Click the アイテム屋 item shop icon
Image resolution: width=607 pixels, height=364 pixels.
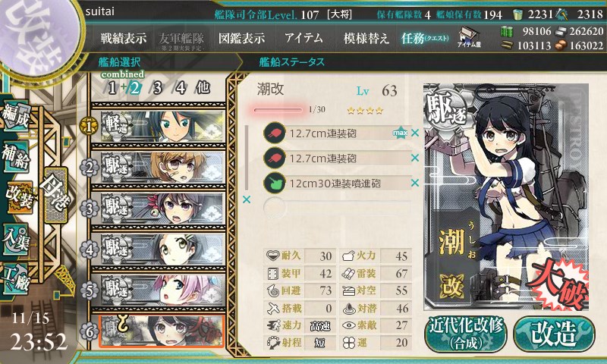469,37
